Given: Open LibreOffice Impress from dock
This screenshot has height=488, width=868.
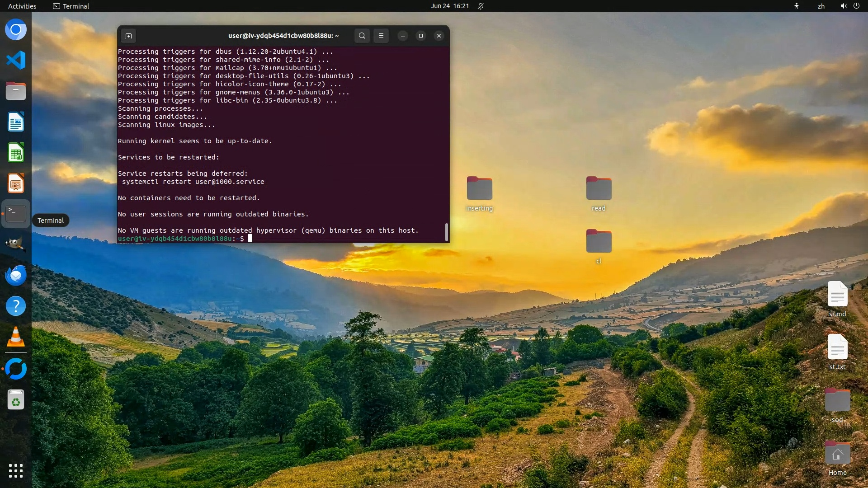Looking at the screenshot, I should coord(16,183).
